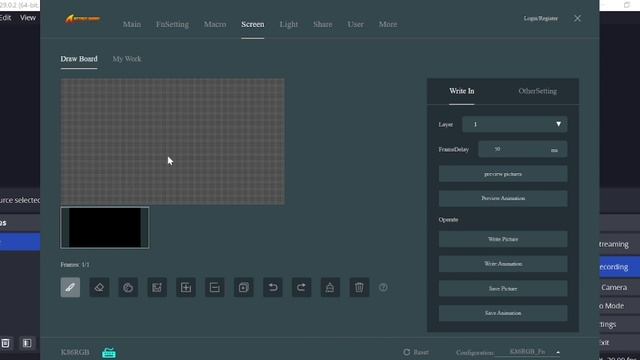This screenshot has height=360, width=640.
Task: Click the trash delete icon
Action: click(x=359, y=287)
